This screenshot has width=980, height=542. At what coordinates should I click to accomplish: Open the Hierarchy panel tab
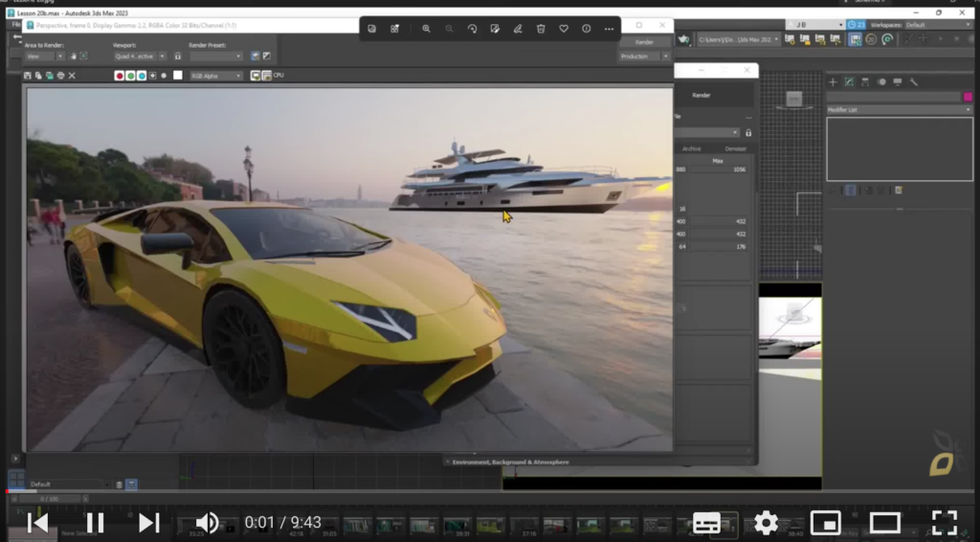point(865,82)
